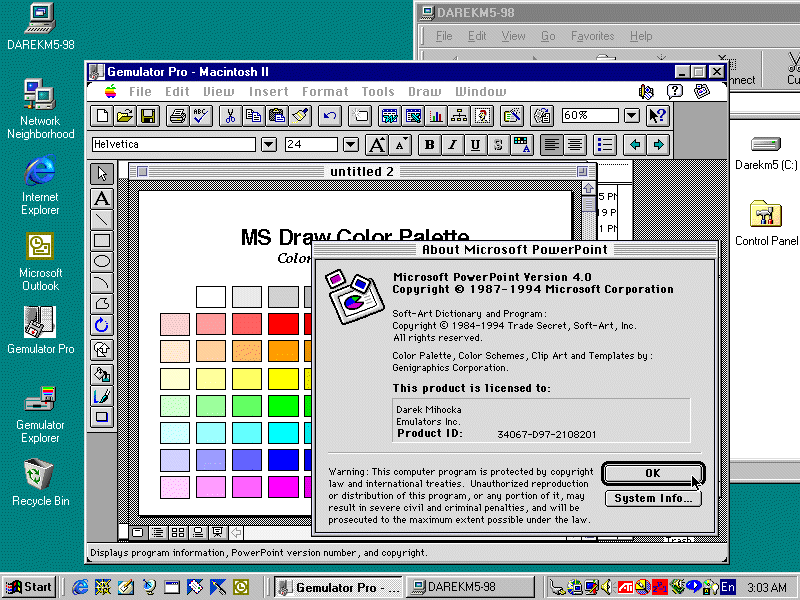The image size is (800, 600).
Task: Toggle Italic formatting button
Action: pos(452,145)
